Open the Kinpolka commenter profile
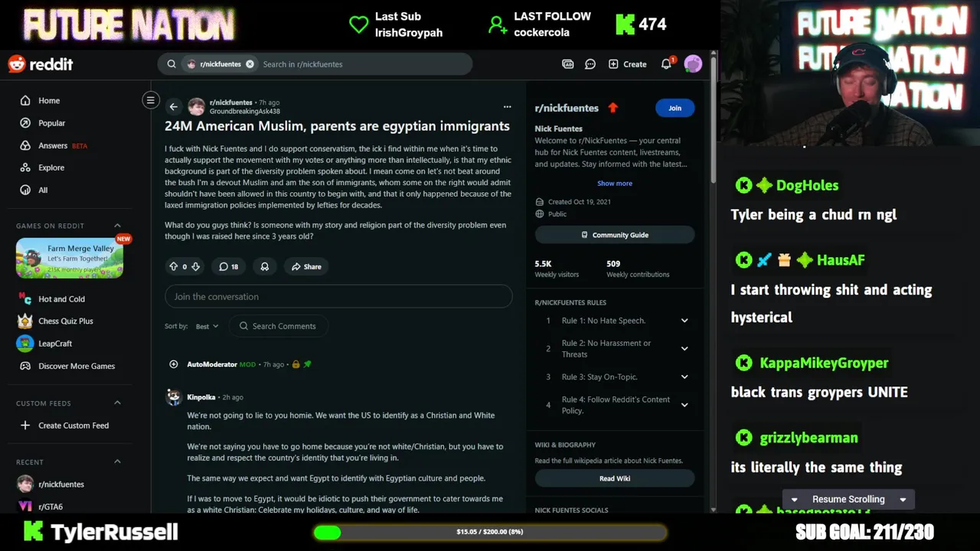 tap(202, 397)
